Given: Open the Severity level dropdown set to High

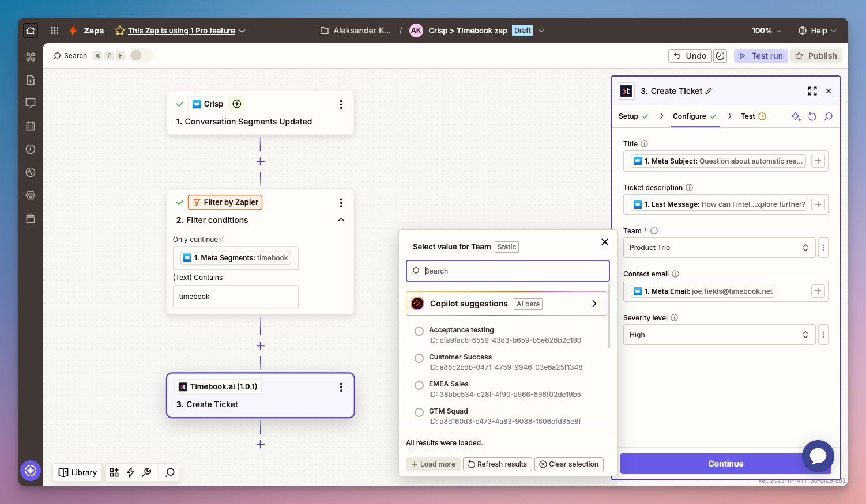Looking at the screenshot, I should [718, 335].
